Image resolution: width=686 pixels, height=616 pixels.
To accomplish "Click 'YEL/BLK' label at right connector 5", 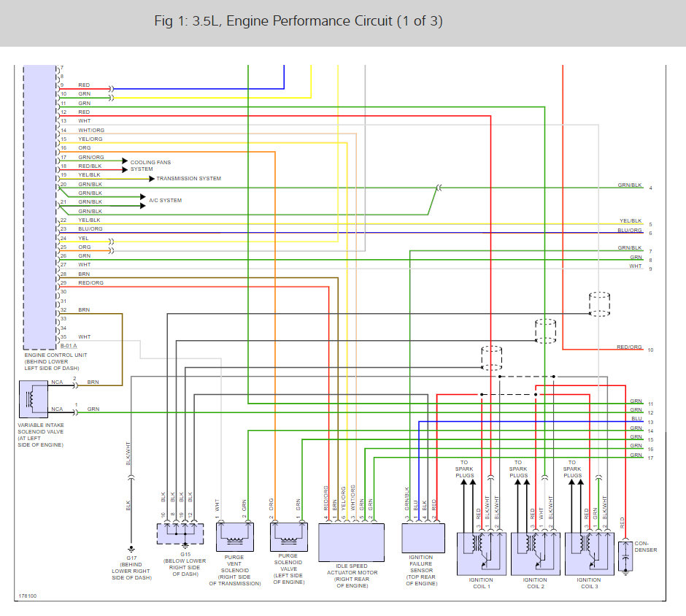I will pos(631,221).
